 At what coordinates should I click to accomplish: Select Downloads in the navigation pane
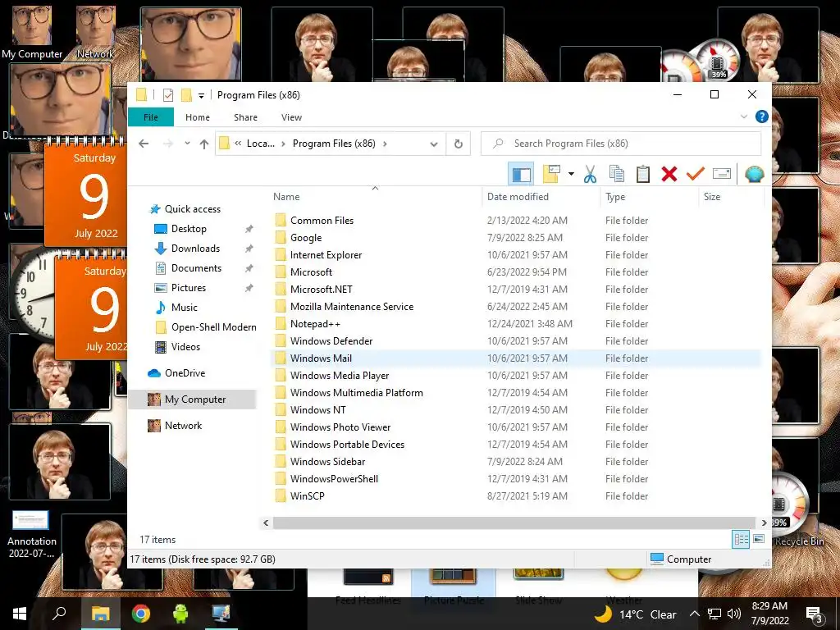pyautogui.click(x=195, y=249)
